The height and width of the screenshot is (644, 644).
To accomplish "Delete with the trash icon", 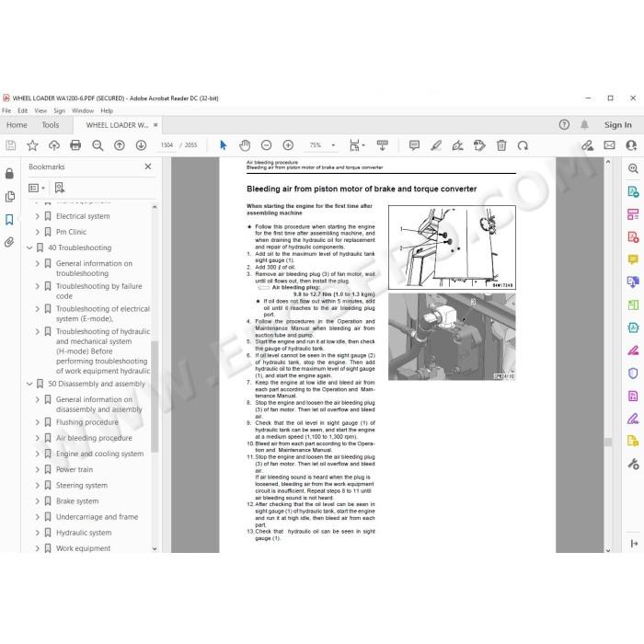I will point(501,145).
